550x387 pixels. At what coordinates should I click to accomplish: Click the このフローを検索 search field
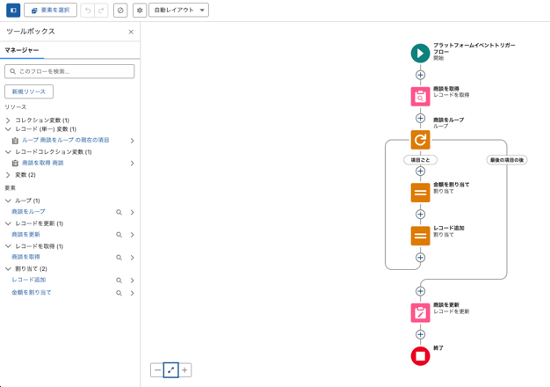point(69,71)
